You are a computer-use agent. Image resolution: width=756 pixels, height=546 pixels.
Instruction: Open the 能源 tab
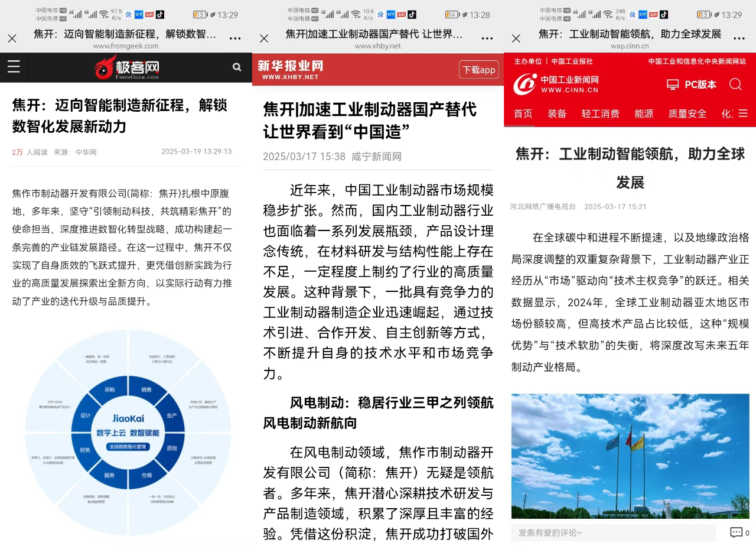(644, 113)
